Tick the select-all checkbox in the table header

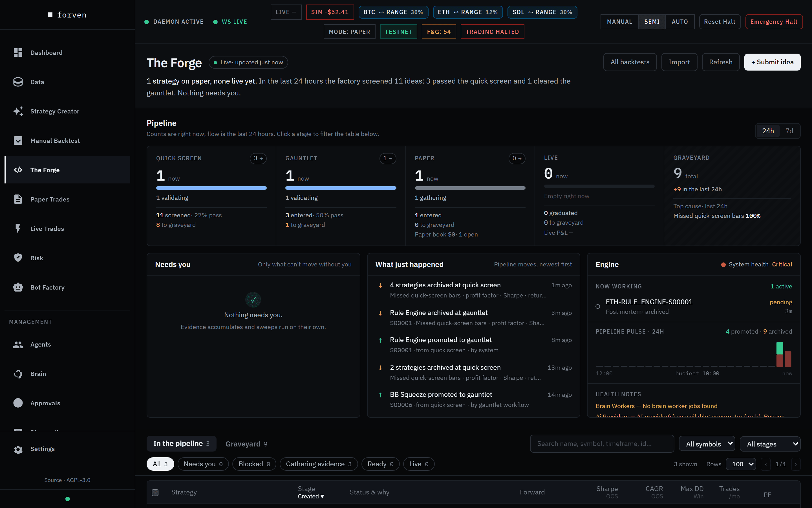155,492
